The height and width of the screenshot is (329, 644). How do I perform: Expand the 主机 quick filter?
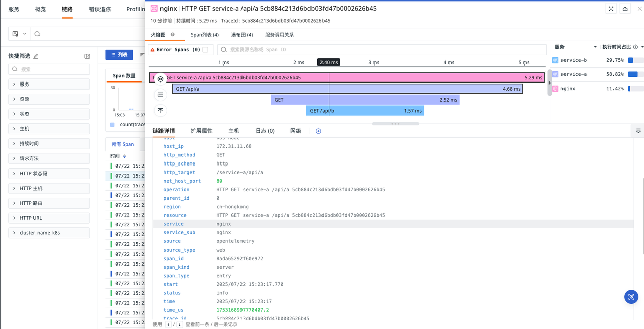click(x=49, y=129)
